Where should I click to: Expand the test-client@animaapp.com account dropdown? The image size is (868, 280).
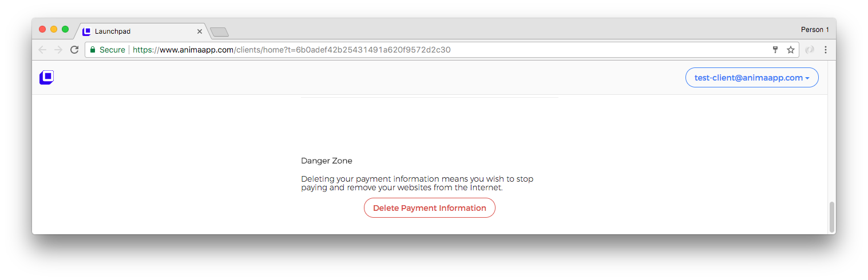[x=752, y=78]
